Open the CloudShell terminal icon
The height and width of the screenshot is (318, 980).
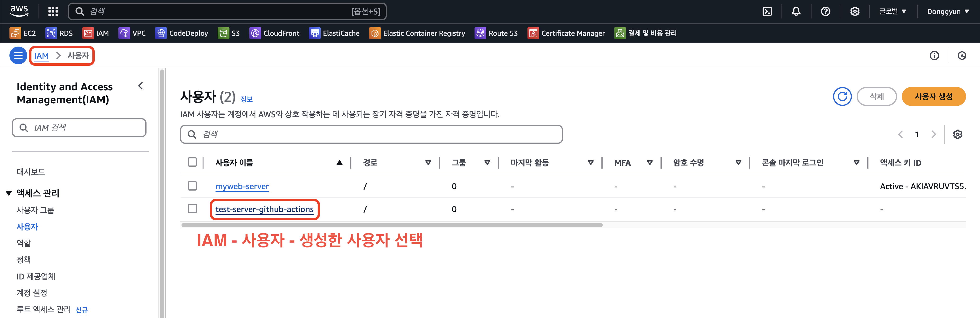767,11
